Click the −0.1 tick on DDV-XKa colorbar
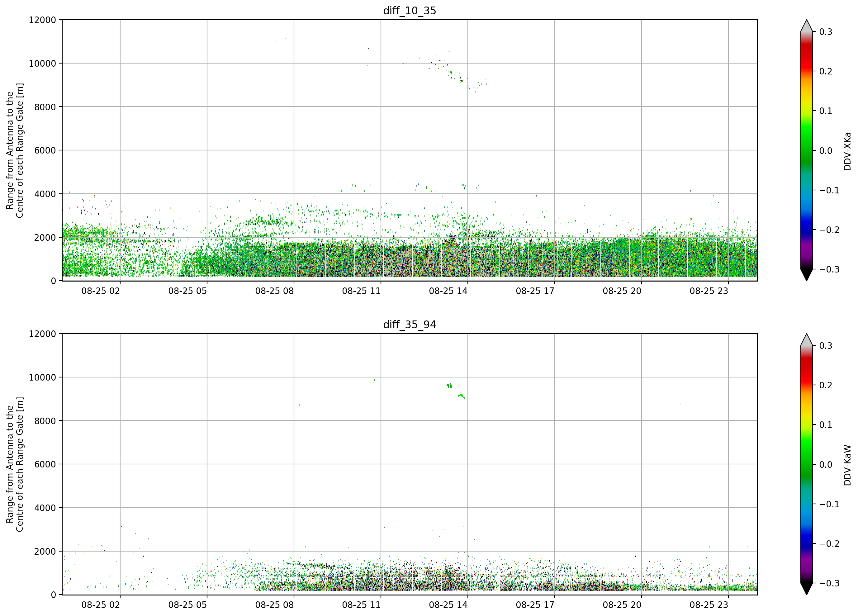 point(829,190)
